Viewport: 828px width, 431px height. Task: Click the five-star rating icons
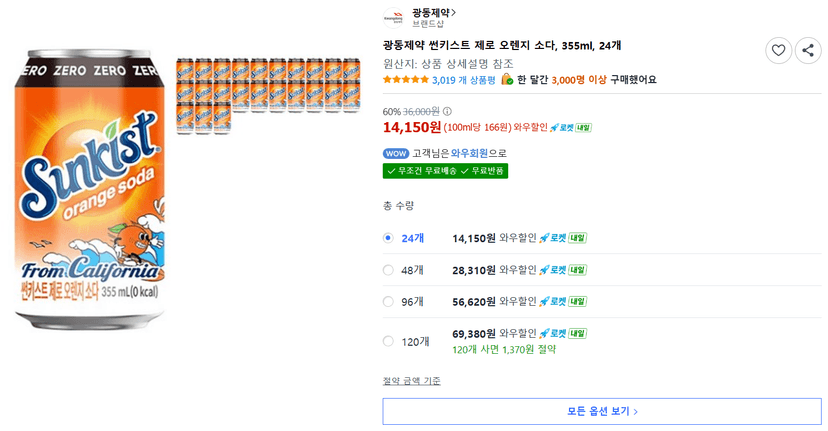406,80
